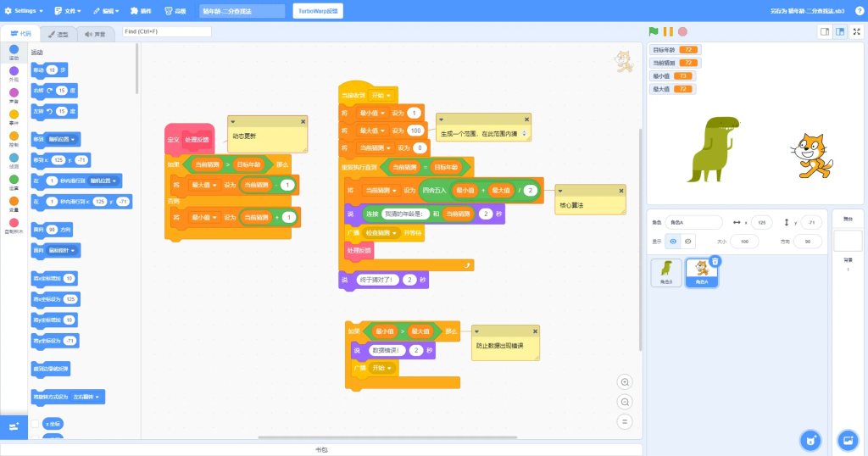Viewport: 868px width, 456px height.
Task: Open 随机位置 dropdown in 移到 palette block
Action: [x=61, y=139]
